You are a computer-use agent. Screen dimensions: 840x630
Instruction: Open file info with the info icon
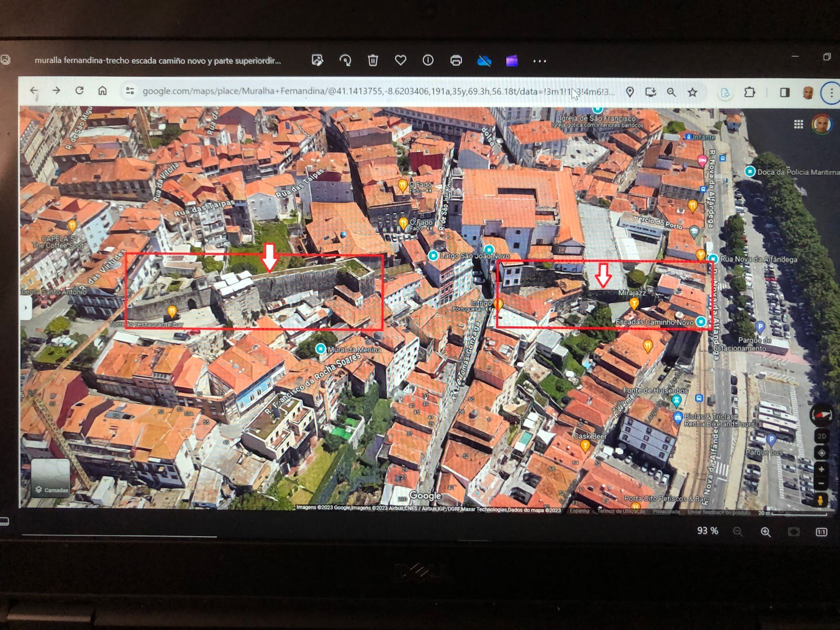coord(428,60)
